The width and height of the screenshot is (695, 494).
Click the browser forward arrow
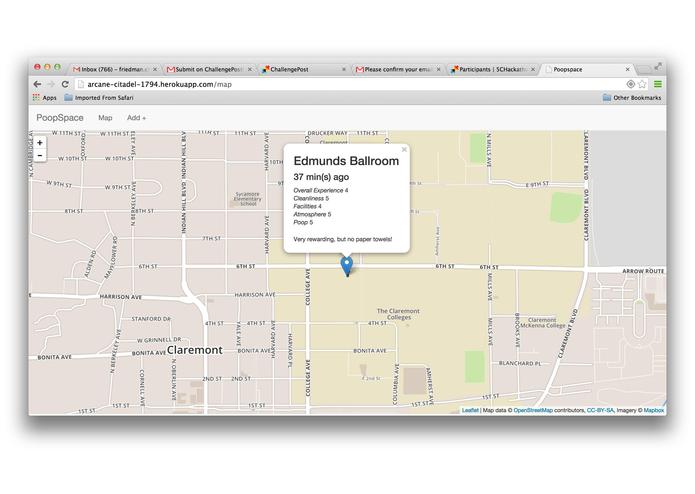click(x=51, y=84)
